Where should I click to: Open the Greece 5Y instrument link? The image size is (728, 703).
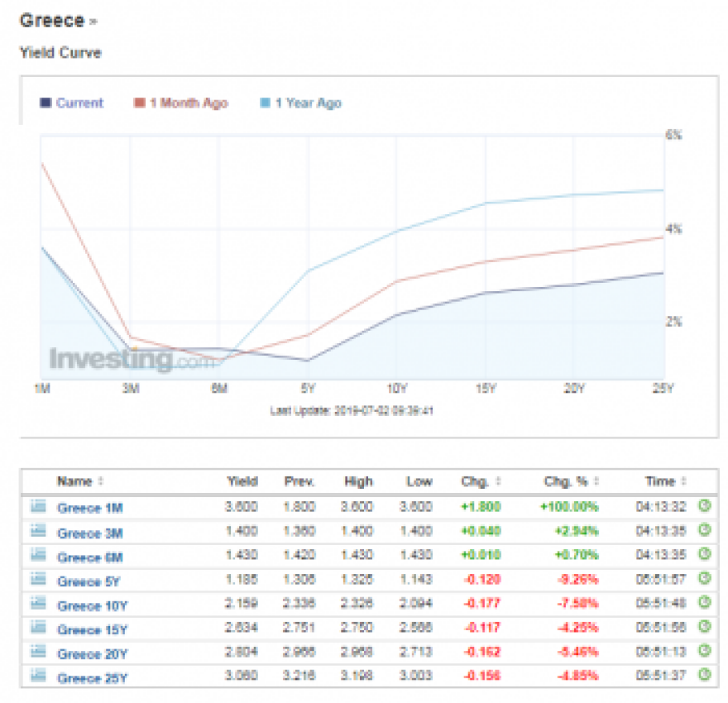click(x=86, y=580)
